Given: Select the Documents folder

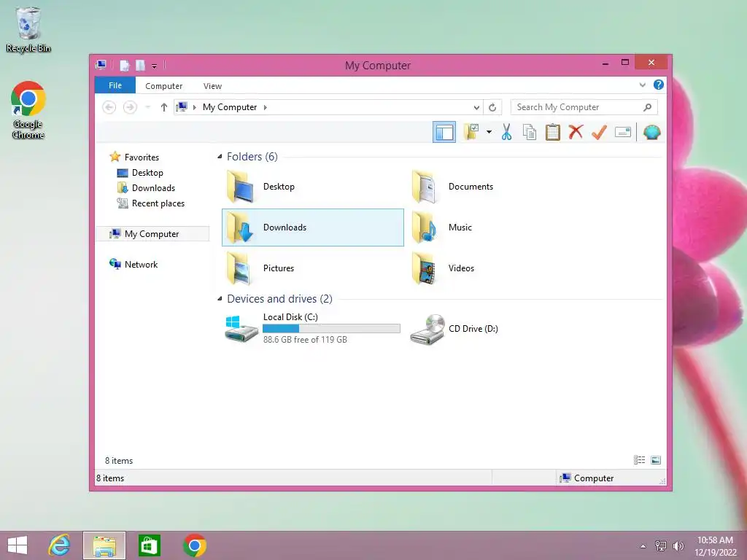Looking at the screenshot, I should 498,187.
